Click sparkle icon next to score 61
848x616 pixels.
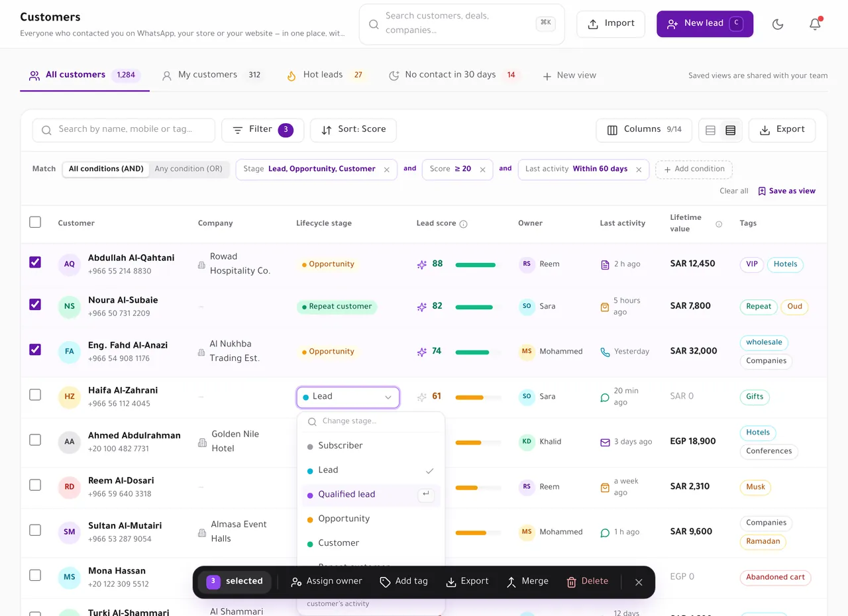pos(421,397)
